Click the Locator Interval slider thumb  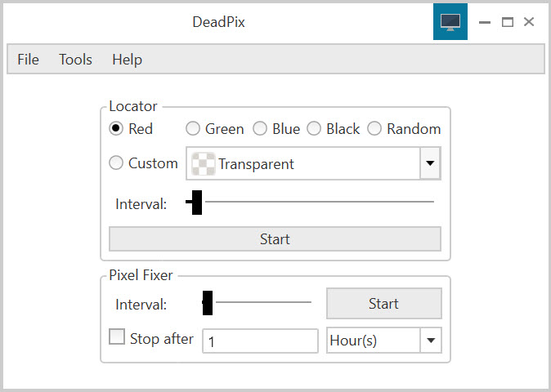click(x=197, y=203)
